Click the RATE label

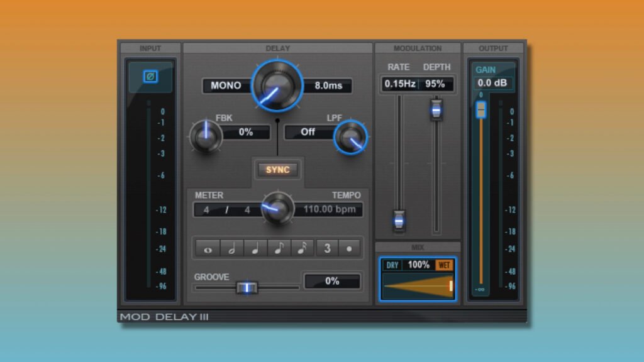398,67
